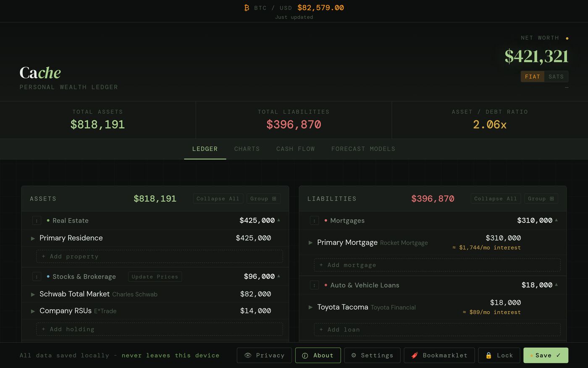Click the yellow status dot beside Net Worth

(x=567, y=38)
